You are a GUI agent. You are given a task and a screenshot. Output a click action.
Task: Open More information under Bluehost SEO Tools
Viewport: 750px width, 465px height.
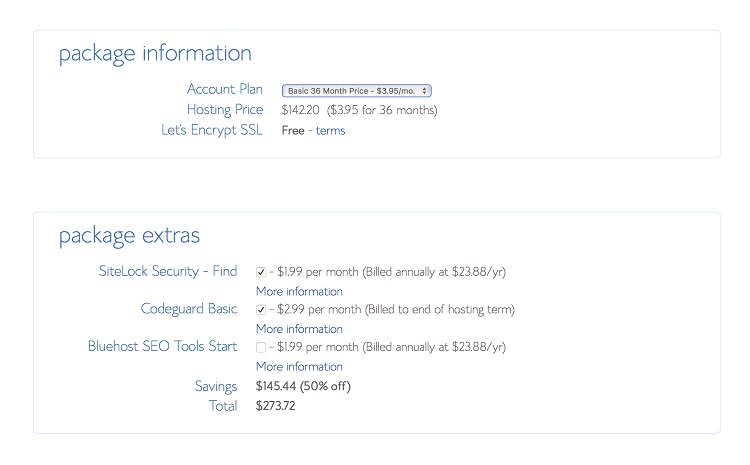tap(299, 367)
